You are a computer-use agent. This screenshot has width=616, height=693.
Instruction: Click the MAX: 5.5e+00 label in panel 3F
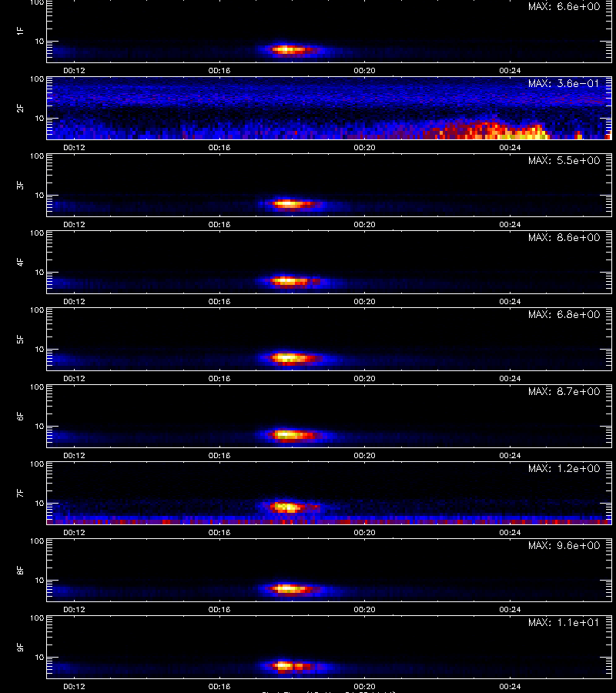click(564, 160)
